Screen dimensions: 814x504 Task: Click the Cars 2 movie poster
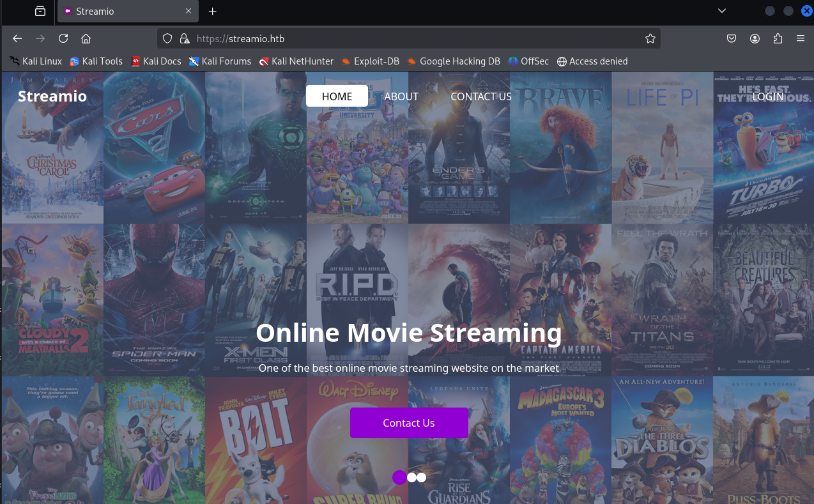pos(154,148)
